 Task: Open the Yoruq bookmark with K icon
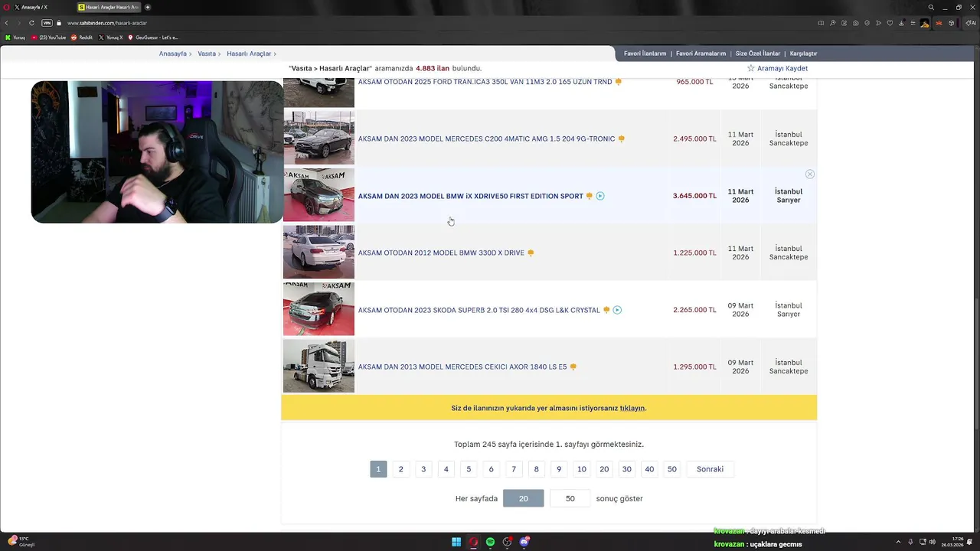pyautogui.click(x=15, y=37)
